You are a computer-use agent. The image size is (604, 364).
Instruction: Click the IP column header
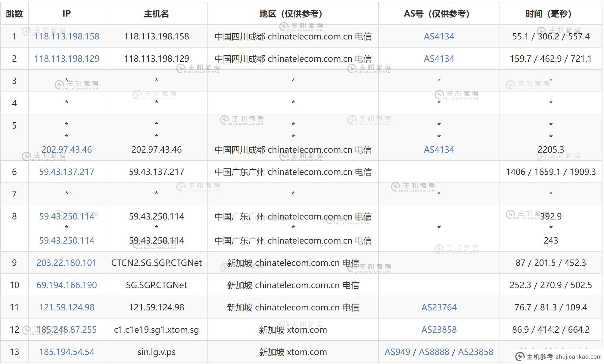tap(67, 14)
